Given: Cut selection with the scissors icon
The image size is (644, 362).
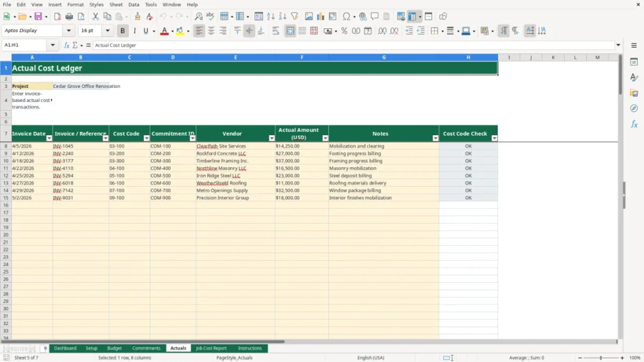Looking at the screenshot, I should (96, 16).
